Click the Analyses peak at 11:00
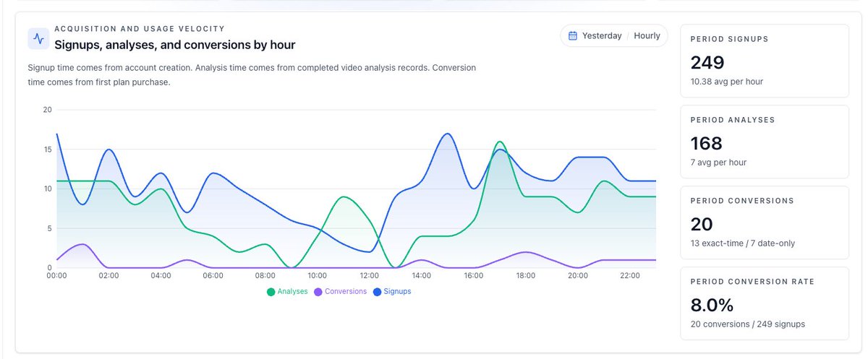 coord(344,196)
